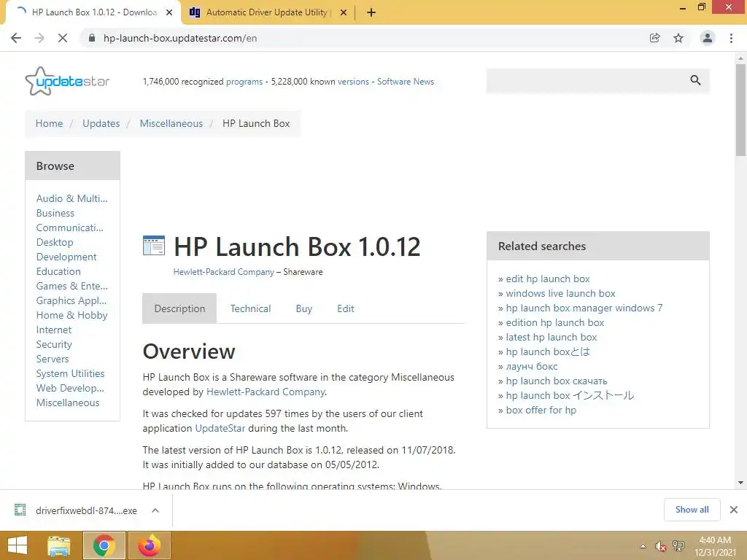The width and height of the screenshot is (747, 560).
Task: Click the share page icon in address bar
Action: point(654,38)
